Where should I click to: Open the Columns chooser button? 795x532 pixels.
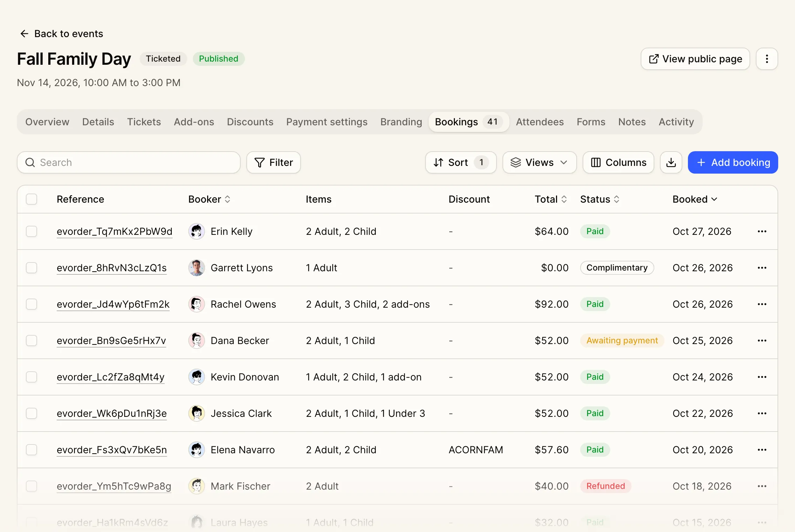click(x=618, y=162)
